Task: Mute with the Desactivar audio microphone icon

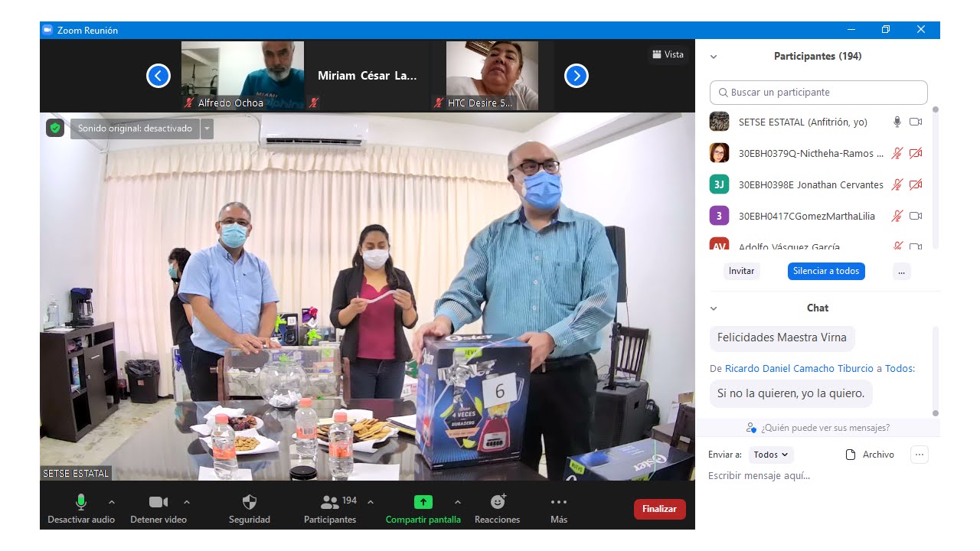Action: 81,502
